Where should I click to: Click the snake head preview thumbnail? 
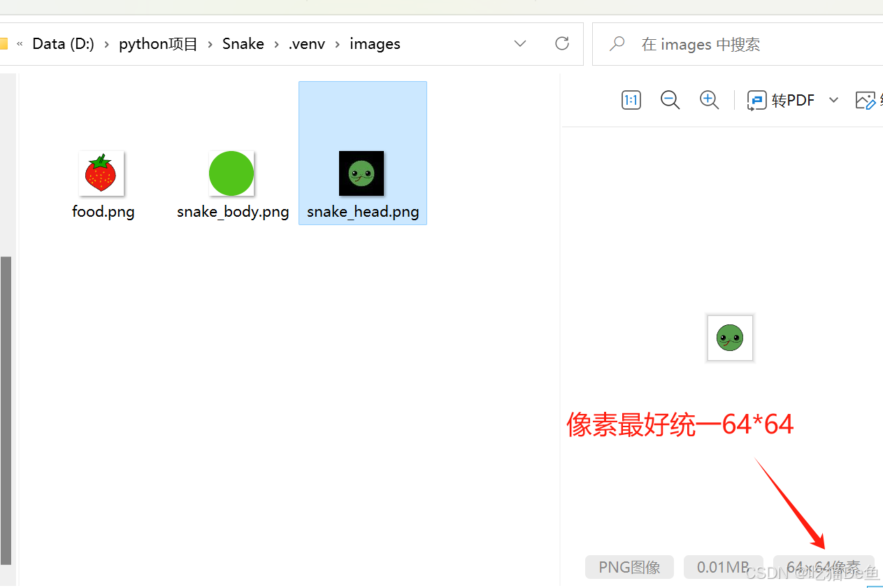tap(730, 338)
